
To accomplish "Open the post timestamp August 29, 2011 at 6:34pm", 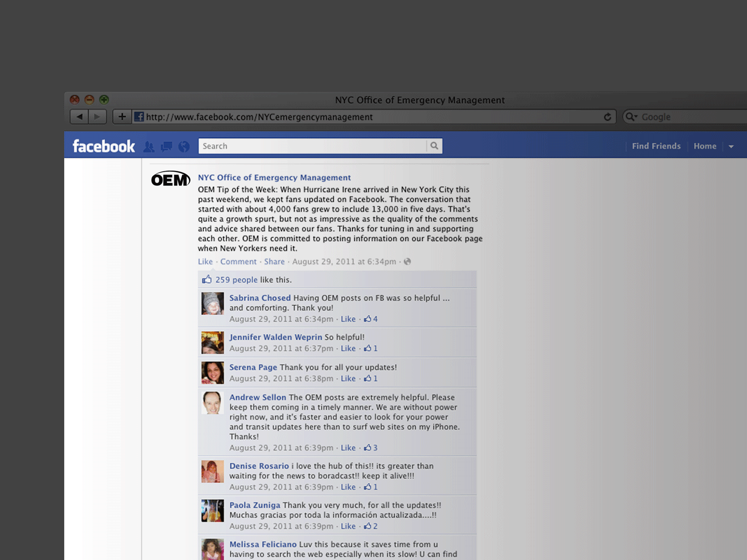I will (344, 262).
